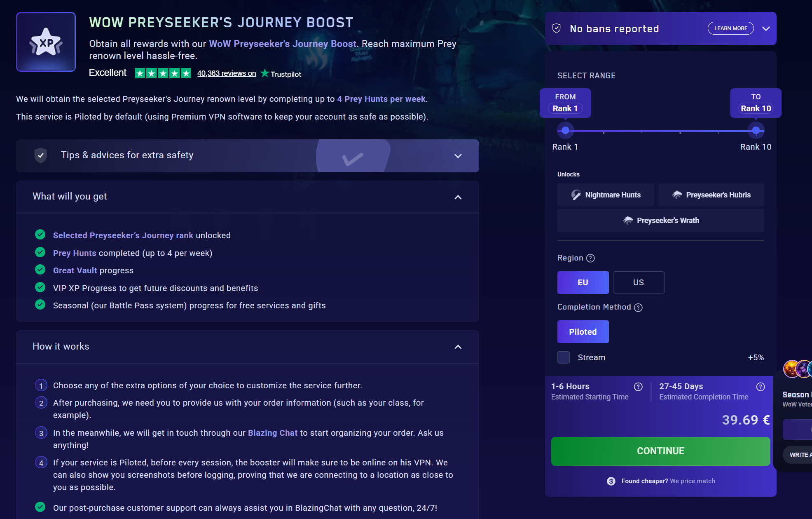Viewport: 812px width, 519px height.
Task: Click the 27-45 Days completion estimate
Action: [681, 386]
